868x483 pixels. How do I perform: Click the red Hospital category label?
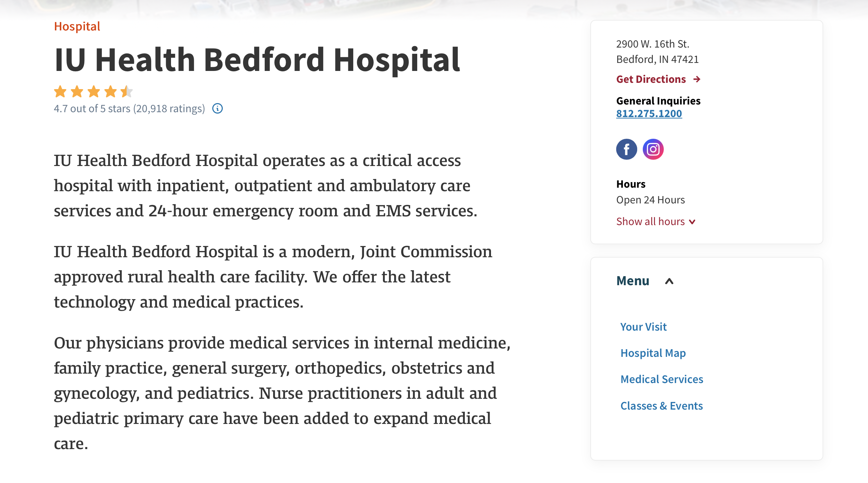(x=77, y=27)
